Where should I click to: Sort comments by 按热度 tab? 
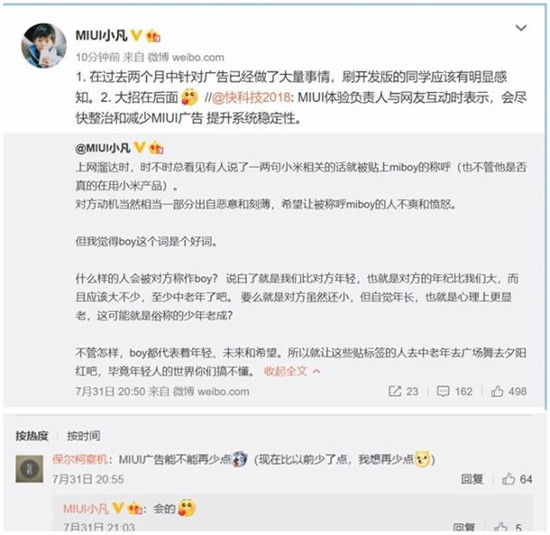(x=32, y=436)
